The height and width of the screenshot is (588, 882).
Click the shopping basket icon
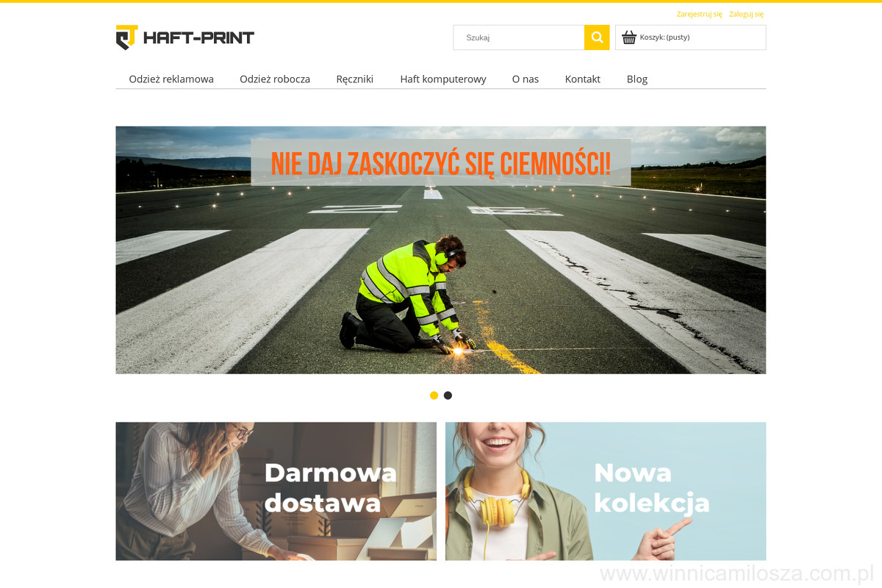click(x=629, y=37)
